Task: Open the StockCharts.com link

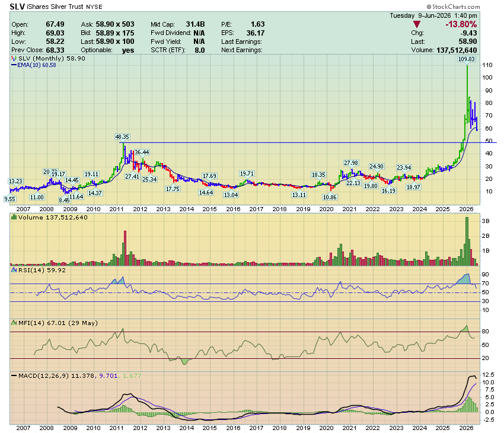Action: 456,7
